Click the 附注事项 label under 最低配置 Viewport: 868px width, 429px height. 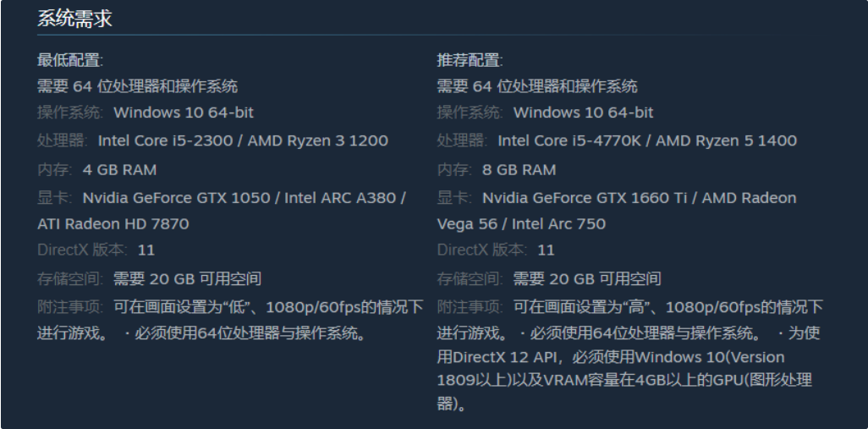69,305
